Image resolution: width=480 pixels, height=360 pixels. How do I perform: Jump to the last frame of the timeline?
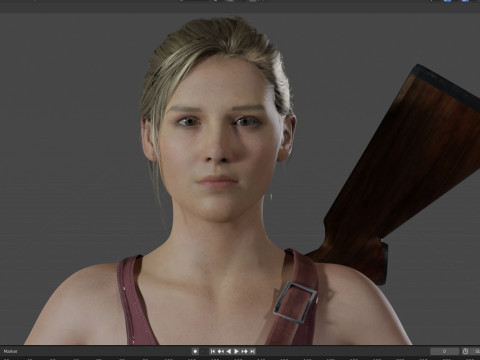click(252, 351)
